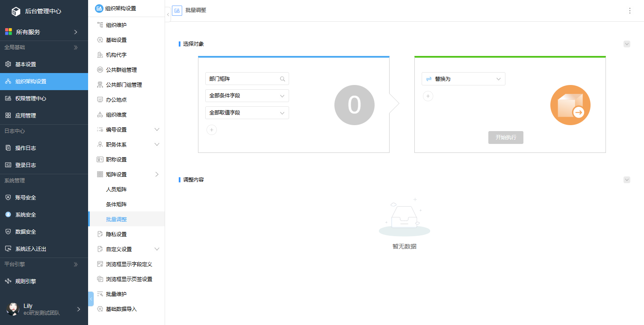Click the search magnifier in 部门矩阵 field
This screenshot has height=325, width=644.
283,79
